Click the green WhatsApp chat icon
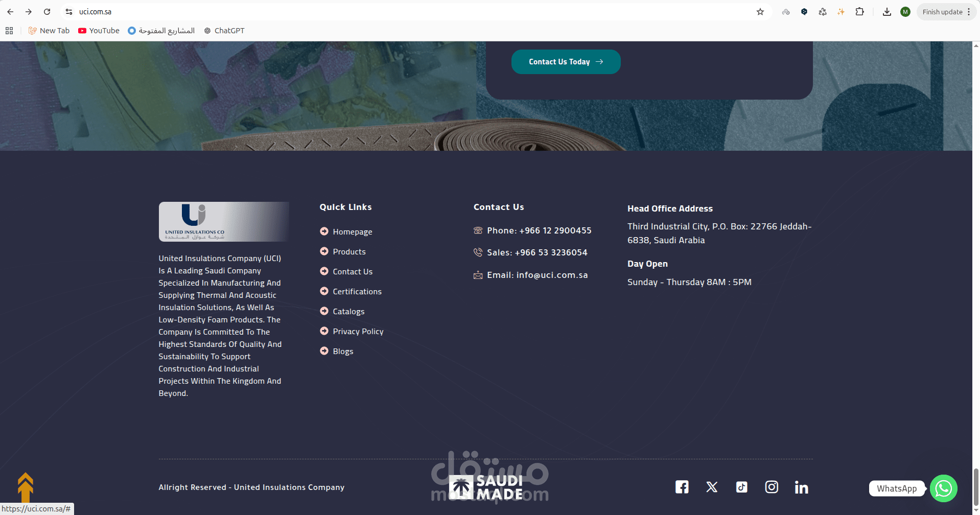The height and width of the screenshot is (515, 980). coord(943,488)
